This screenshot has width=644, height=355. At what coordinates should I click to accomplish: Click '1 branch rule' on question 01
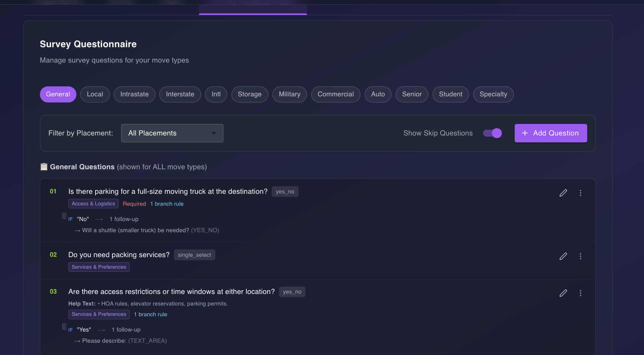pos(167,204)
